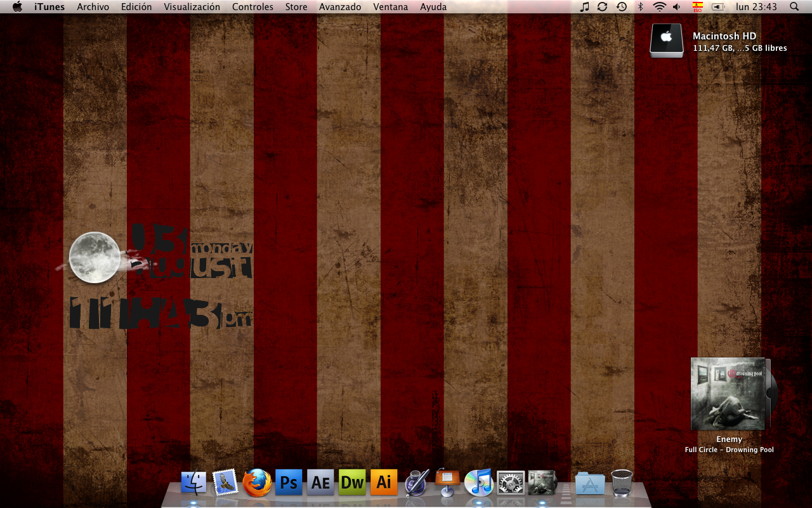Open the Ventana menu
The width and height of the screenshot is (812, 508).
coord(391,7)
